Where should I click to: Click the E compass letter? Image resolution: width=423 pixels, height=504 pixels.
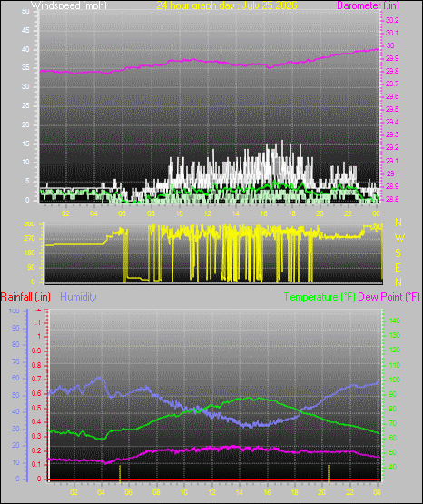tap(398, 268)
